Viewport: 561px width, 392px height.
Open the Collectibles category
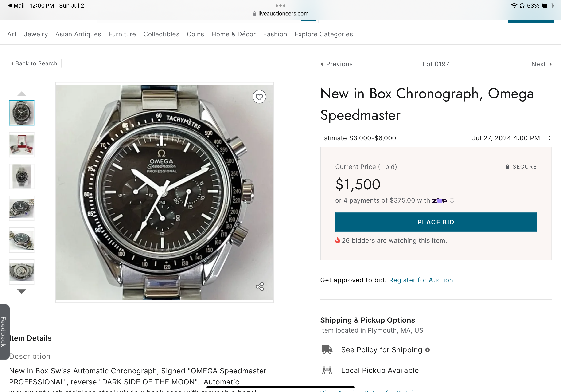[161, 34]
